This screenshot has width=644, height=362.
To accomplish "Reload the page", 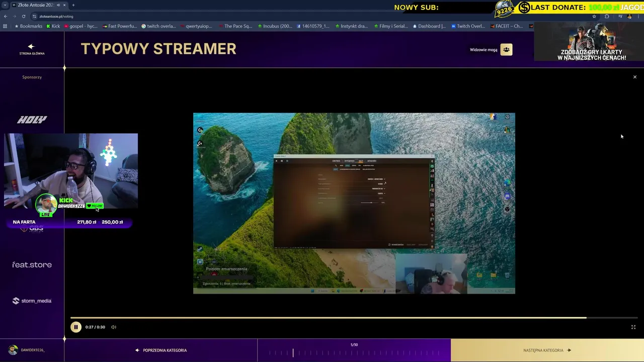I will (x=24, y=16).
